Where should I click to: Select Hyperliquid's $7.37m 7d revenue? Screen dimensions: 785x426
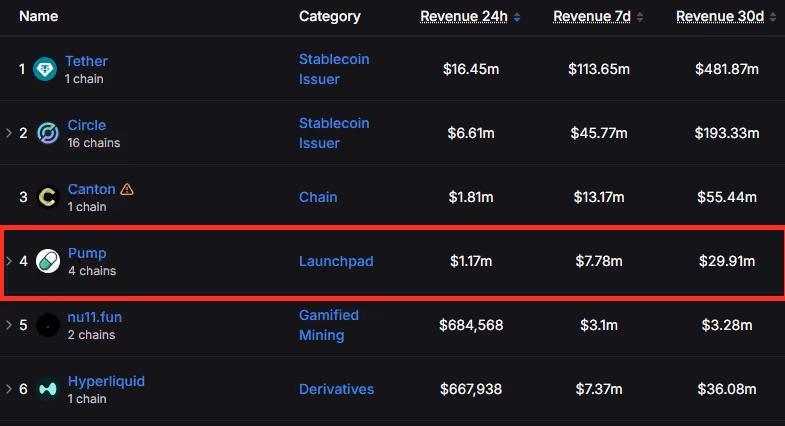coord(599,389)
